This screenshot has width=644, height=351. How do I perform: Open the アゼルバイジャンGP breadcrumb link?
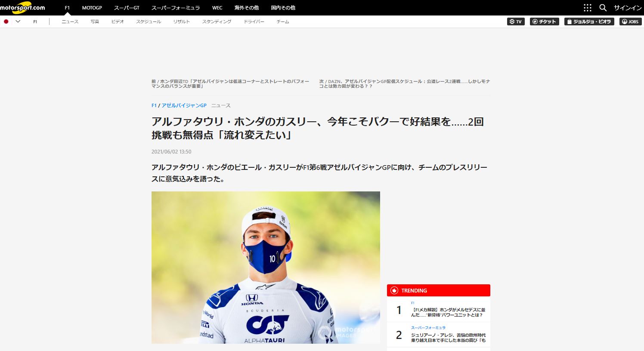pyautogui.click(x=184, y=105)
